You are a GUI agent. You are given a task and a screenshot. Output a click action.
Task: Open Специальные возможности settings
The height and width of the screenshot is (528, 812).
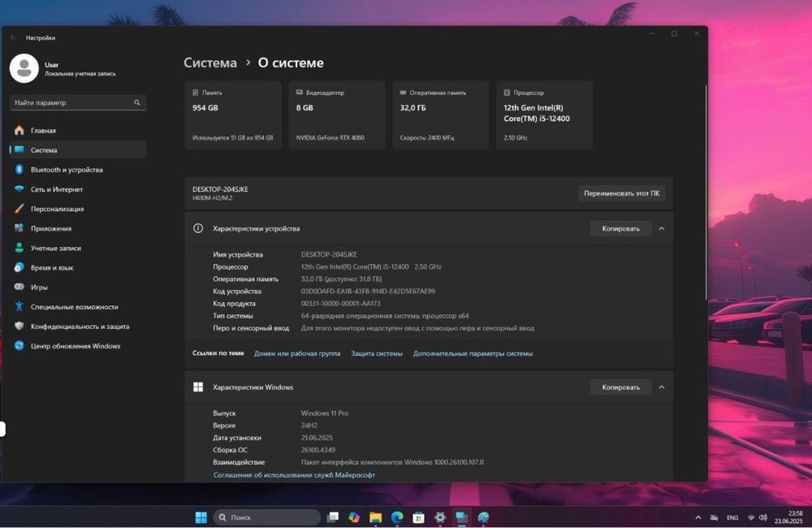click(x=74, y=306)
